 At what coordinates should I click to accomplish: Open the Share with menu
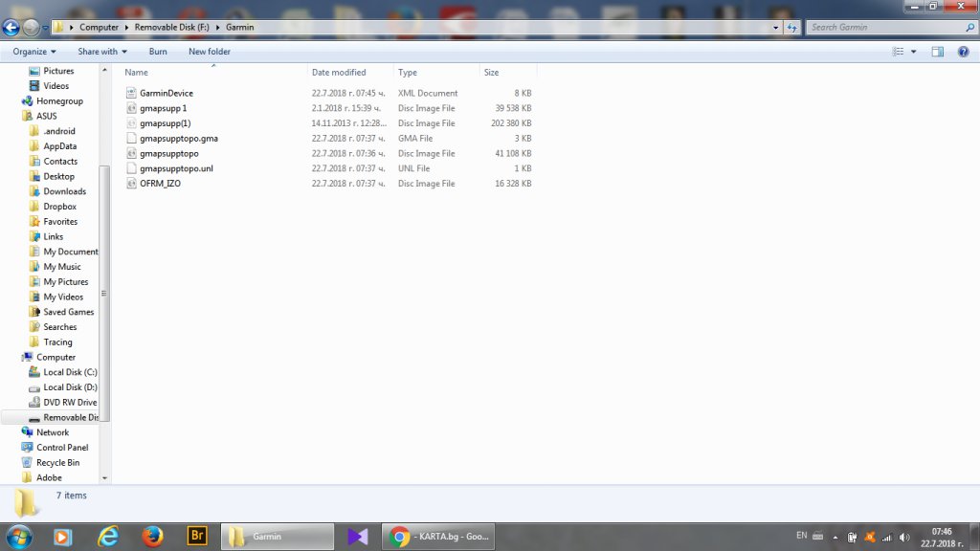(x=101, y=52)
